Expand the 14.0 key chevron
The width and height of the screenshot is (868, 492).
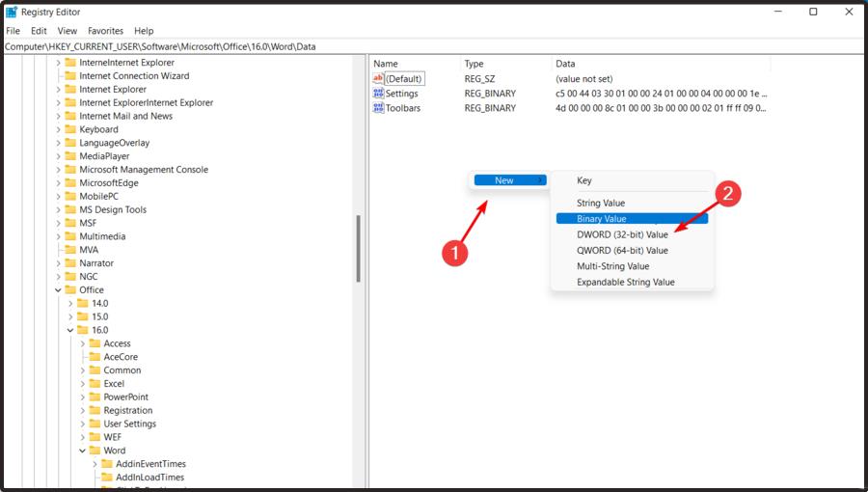[x=70, y=304]
